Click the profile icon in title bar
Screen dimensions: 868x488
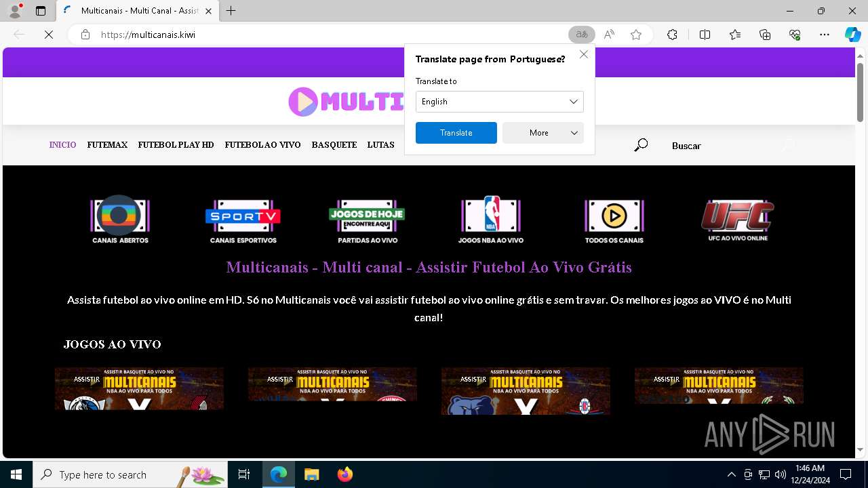coord(15,11)
